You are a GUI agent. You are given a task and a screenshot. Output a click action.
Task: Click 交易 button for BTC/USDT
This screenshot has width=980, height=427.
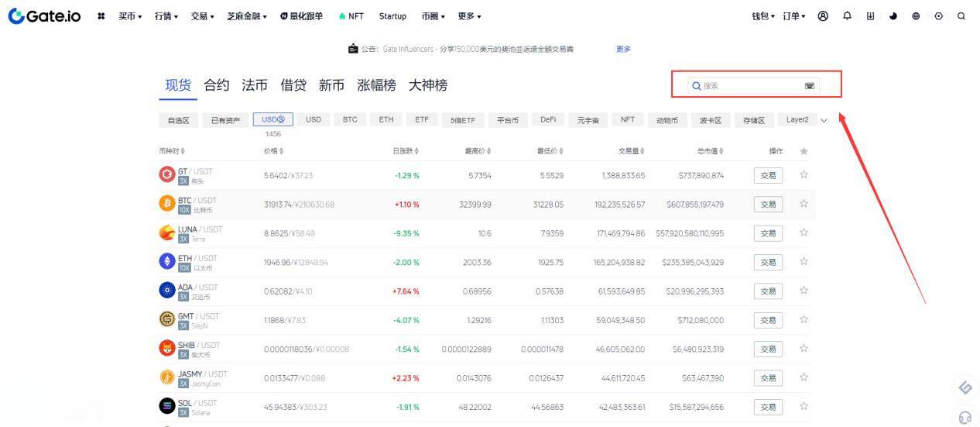768,204
